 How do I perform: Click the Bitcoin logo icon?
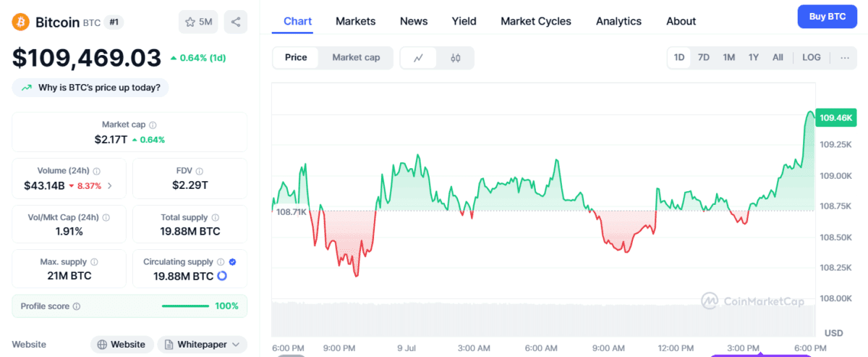tap(21, 22)
